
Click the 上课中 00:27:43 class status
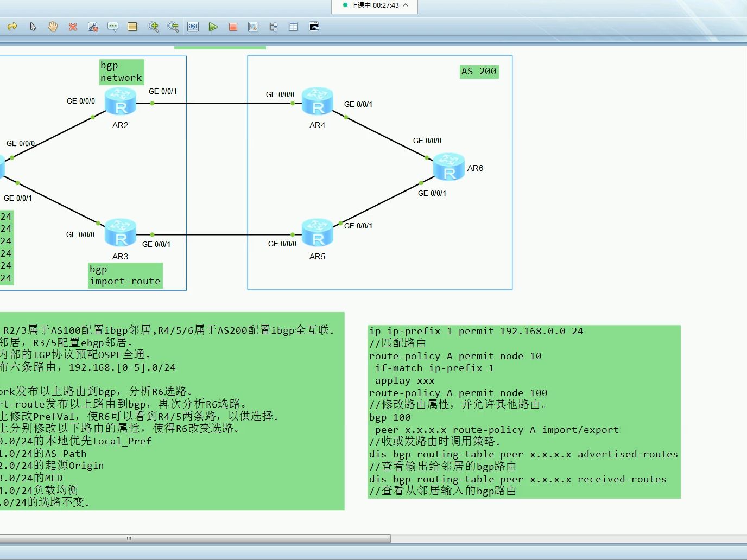tap(375, 5)
